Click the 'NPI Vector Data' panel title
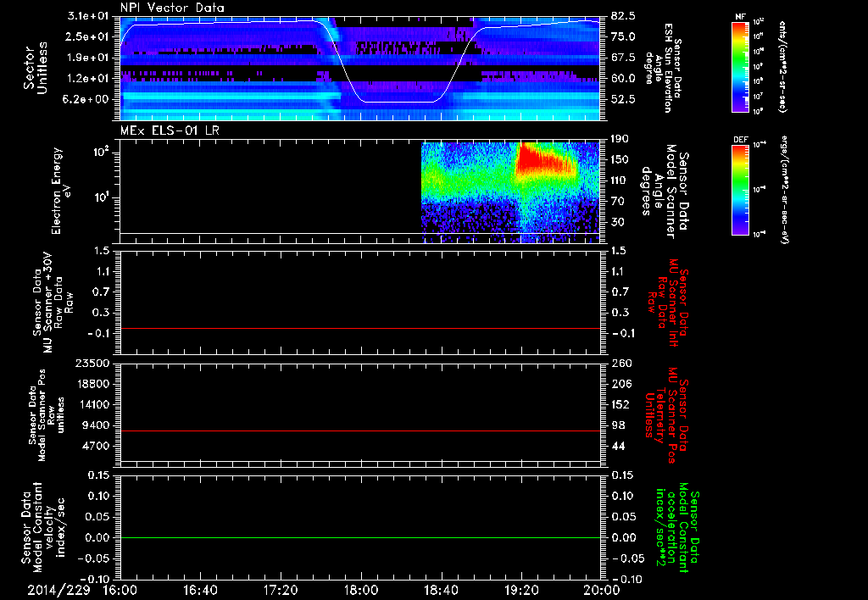 172,8
